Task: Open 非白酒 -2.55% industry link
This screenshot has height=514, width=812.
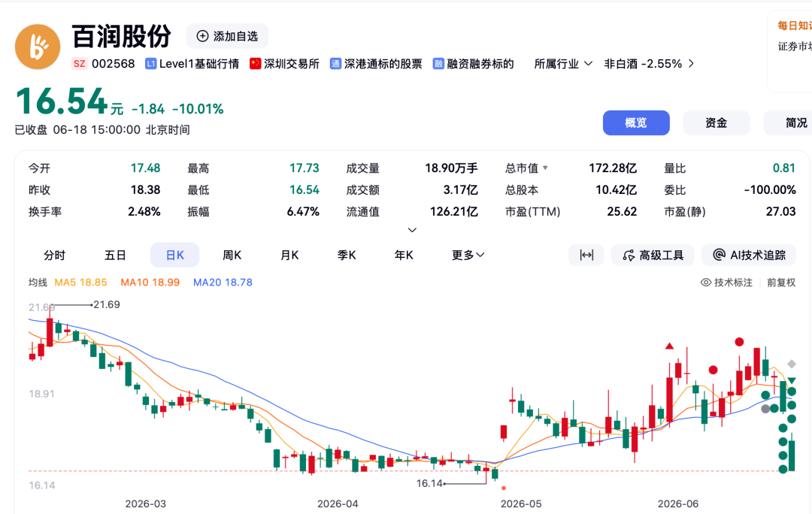Action: click(649, 64)
